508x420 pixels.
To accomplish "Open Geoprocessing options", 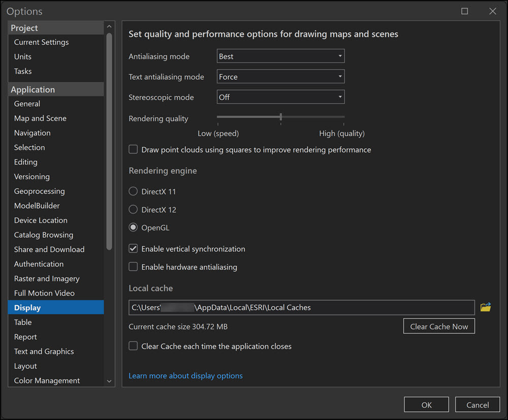I will (x=39, y=191).
